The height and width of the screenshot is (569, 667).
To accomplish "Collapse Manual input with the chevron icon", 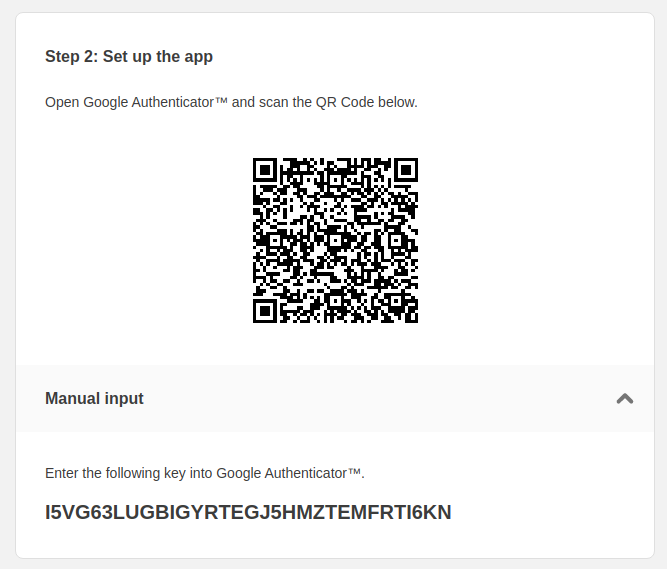I will (x=624, y=398).
